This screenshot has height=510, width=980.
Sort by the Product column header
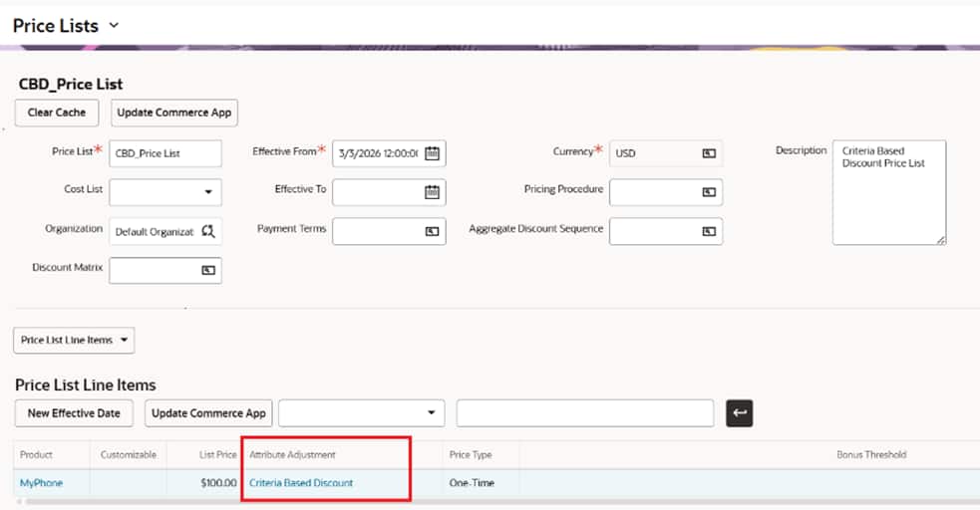[x=36, y=455]
